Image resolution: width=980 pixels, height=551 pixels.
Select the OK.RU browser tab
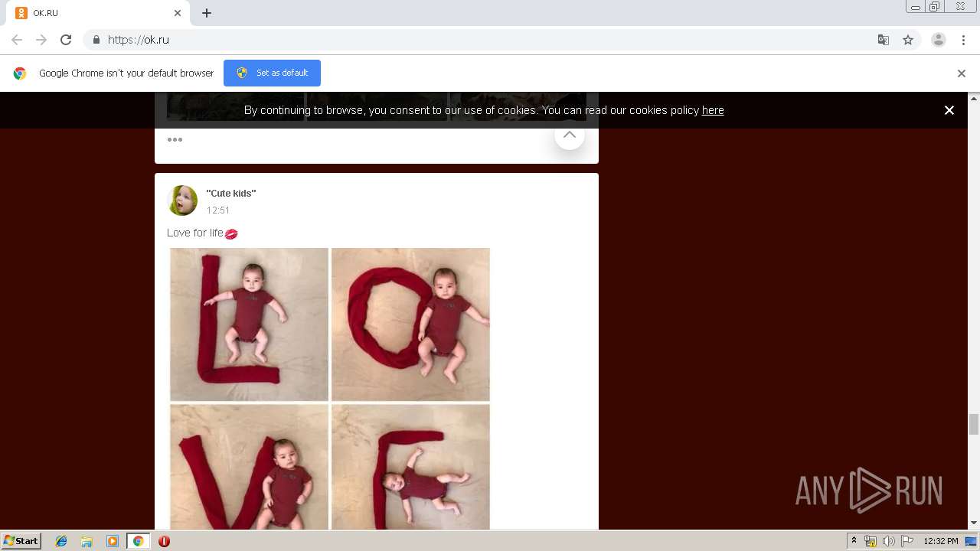[100, 13]
